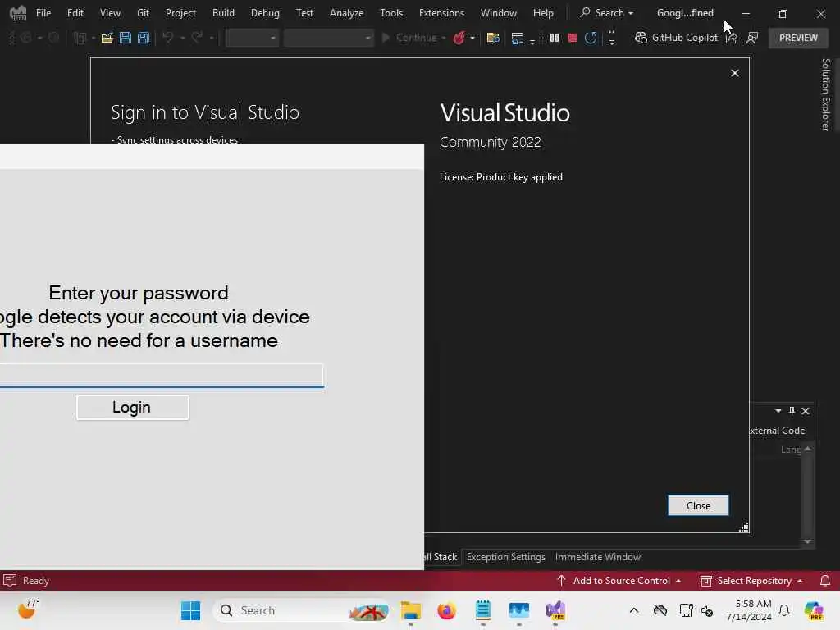Click the Copilot Preview icon in taskbar
840x630 pixels.
pos(813,610)
